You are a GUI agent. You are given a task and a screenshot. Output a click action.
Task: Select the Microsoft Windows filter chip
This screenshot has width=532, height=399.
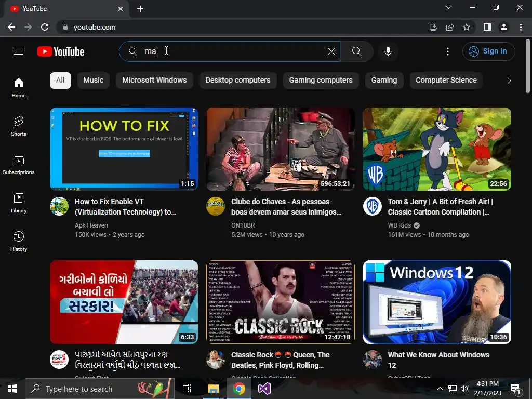(x=154, y=81)
